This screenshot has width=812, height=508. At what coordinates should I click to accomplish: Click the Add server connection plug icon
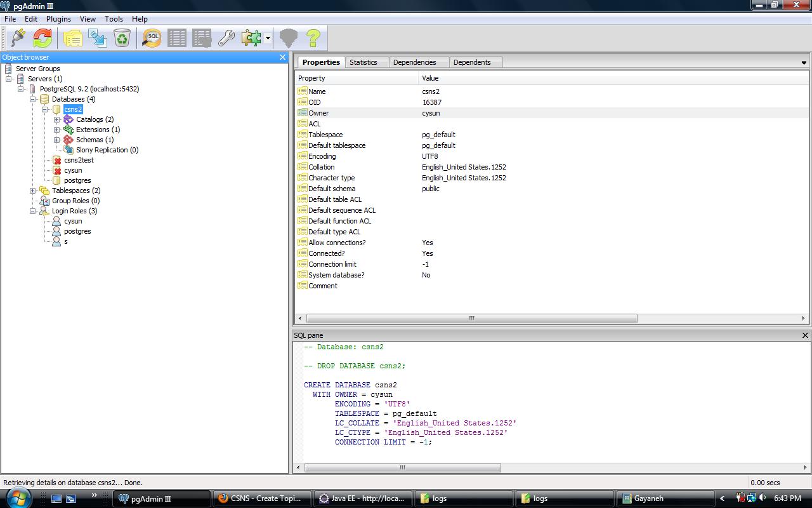(18, 38)
